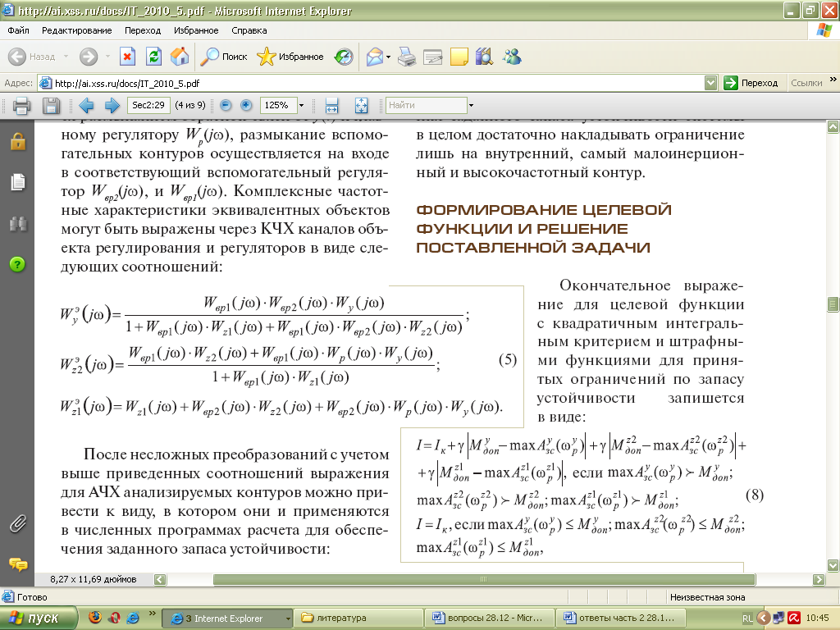Click the scroll down arrow of document
The height and width of the screenshot is (630, 840).
click(x=833, y=565)
